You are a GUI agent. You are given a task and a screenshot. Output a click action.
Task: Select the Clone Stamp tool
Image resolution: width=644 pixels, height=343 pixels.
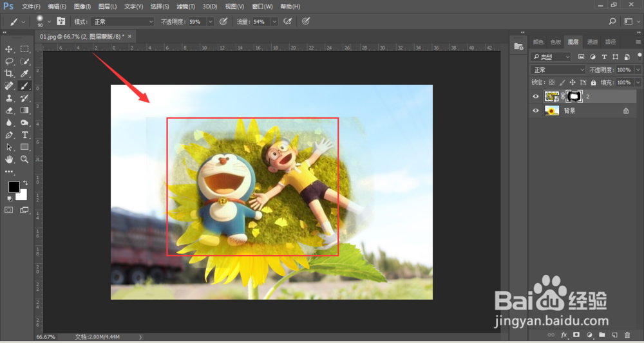(x=8, y=98)
